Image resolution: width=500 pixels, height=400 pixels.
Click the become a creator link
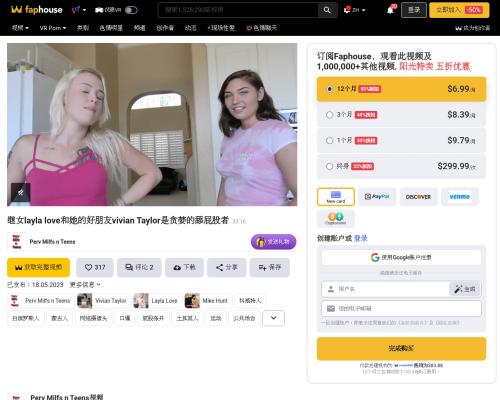[473, 28]
